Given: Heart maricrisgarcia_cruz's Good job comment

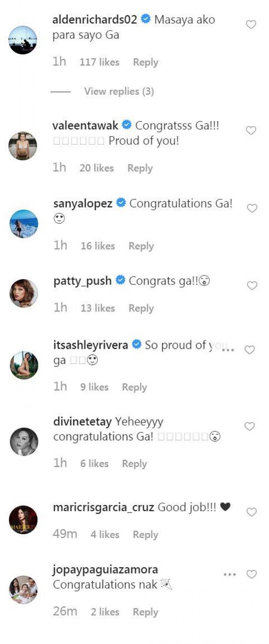Looking at the screenshot, I should point(251,512).
